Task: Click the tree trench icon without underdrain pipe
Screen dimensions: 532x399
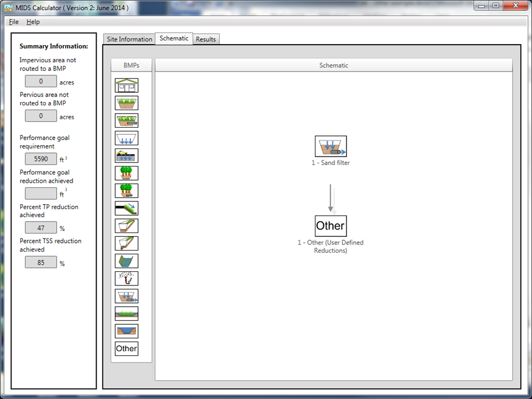Action: 127,173
